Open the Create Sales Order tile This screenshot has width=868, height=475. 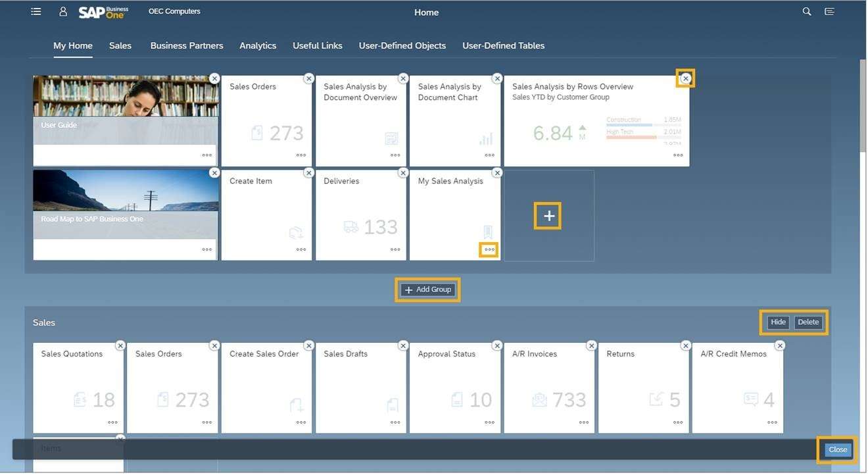click(267, 388)
